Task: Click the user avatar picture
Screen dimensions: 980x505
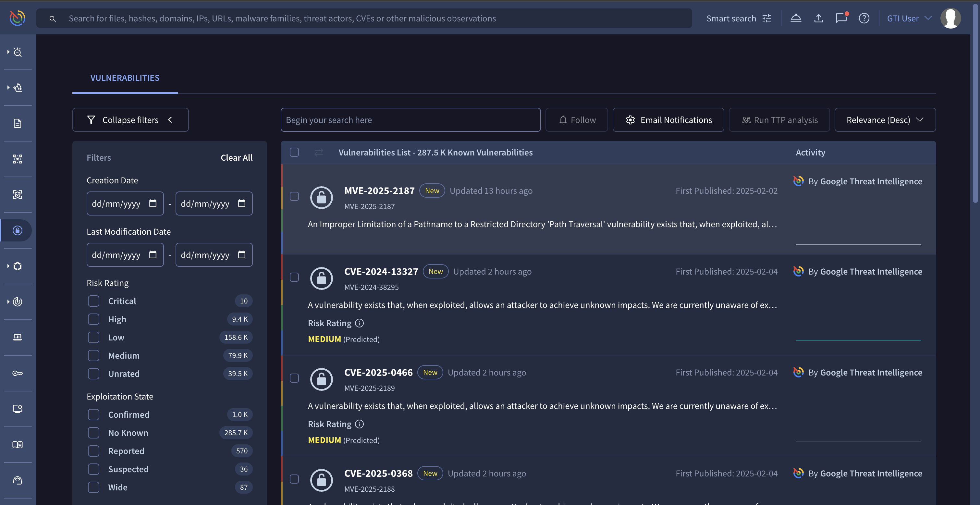Action: (950, 18)
